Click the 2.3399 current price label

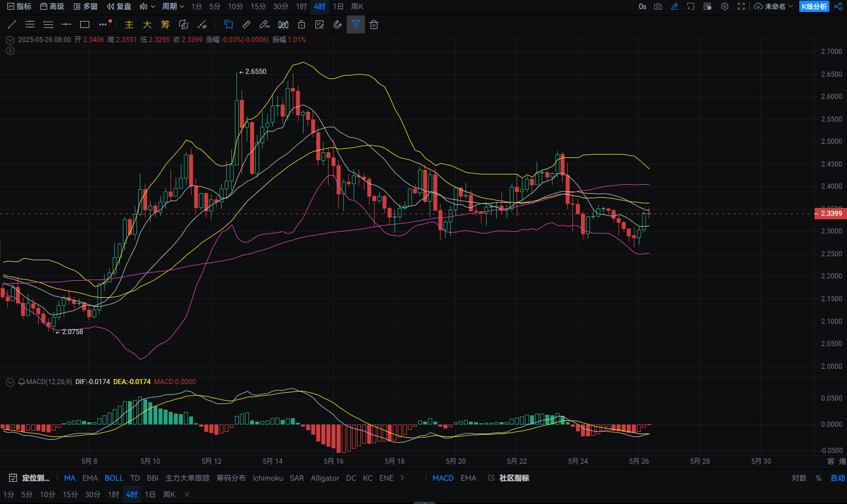pos(831,214)
